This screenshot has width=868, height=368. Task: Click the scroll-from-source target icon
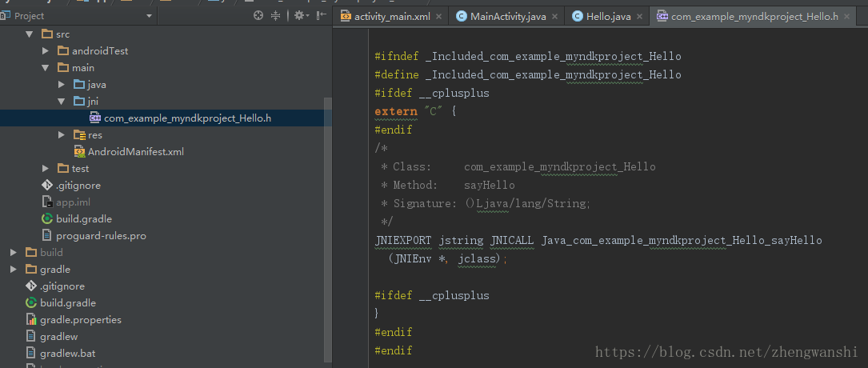[x=258, y=15]
